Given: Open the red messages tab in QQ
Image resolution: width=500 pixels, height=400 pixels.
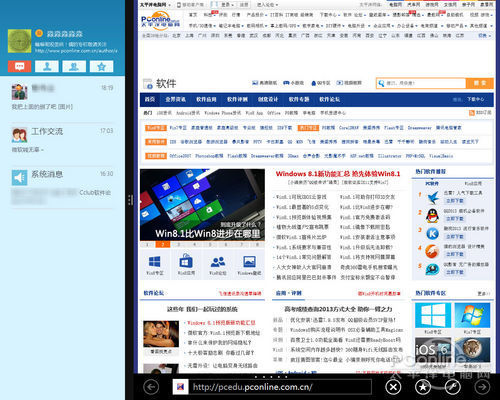Looking at the screenshot, I should 20,66.
